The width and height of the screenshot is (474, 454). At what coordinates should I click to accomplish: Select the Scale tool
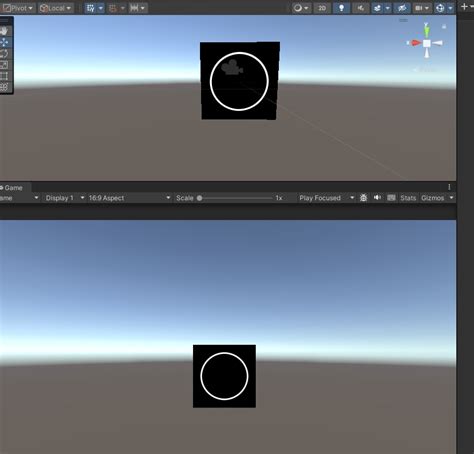[4, 65]
